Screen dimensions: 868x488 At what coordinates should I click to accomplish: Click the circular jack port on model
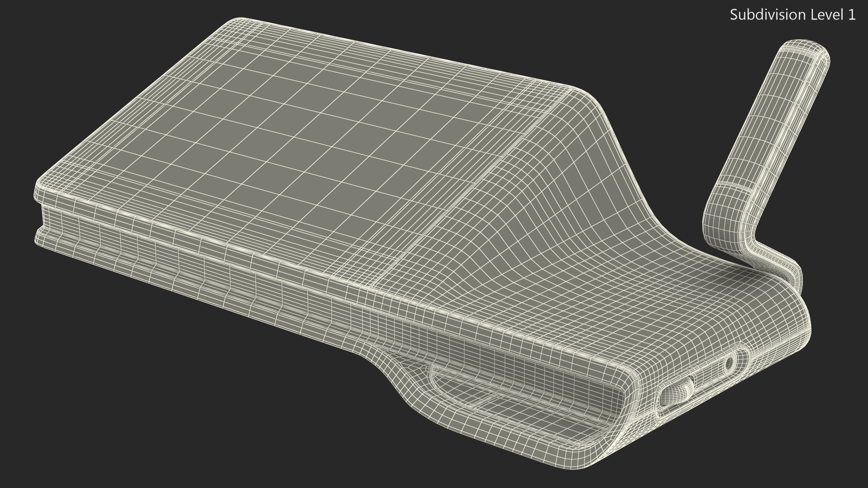coord(729,362)
